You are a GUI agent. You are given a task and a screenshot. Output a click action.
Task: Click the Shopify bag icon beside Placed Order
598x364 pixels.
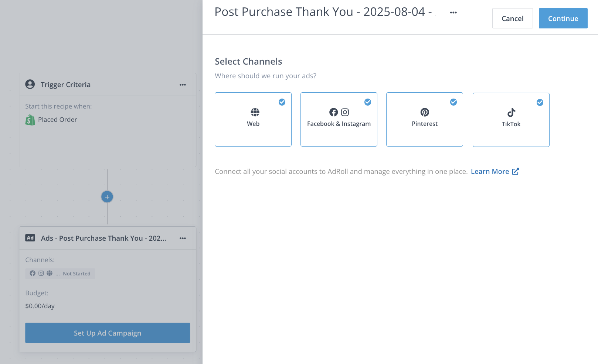coord(30,120)
